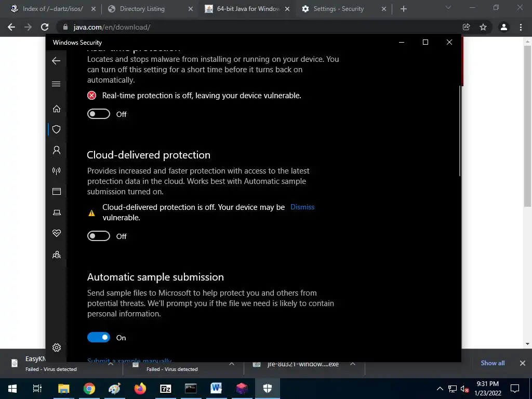This screenshot has height=399, width=532.
Task: Reload the java.com page
Action: point(45,27)
